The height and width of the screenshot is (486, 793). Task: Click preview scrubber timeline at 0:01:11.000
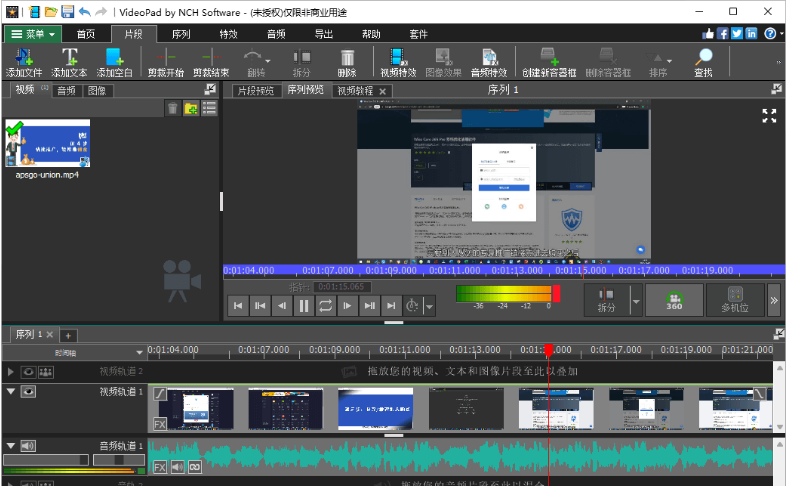coord(454,271)
